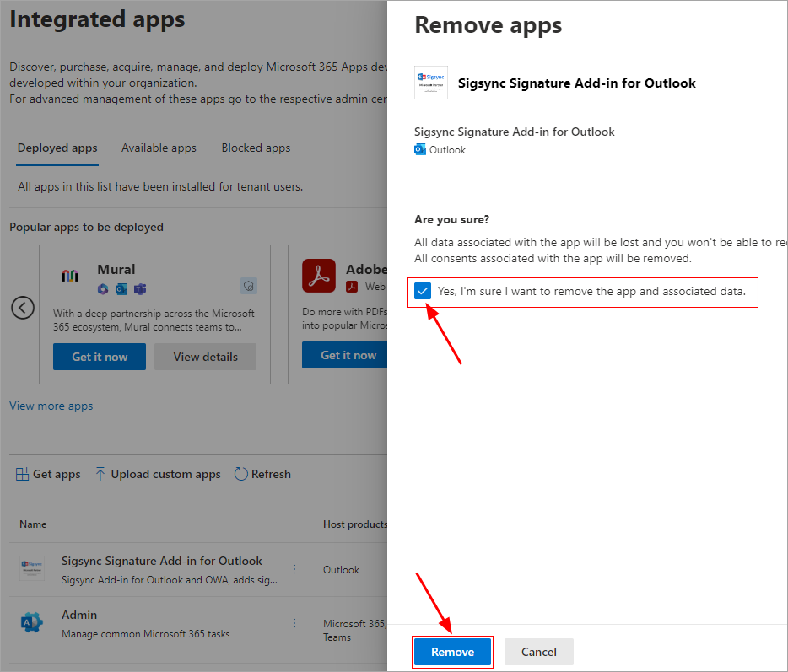Choose Upload custom apps in the toolbar
The width and height of the screenshot is (788, 672).
(158, 474)
